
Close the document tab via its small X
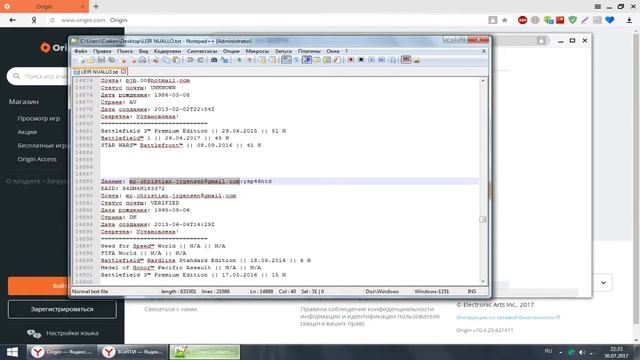tap(123, 72)
